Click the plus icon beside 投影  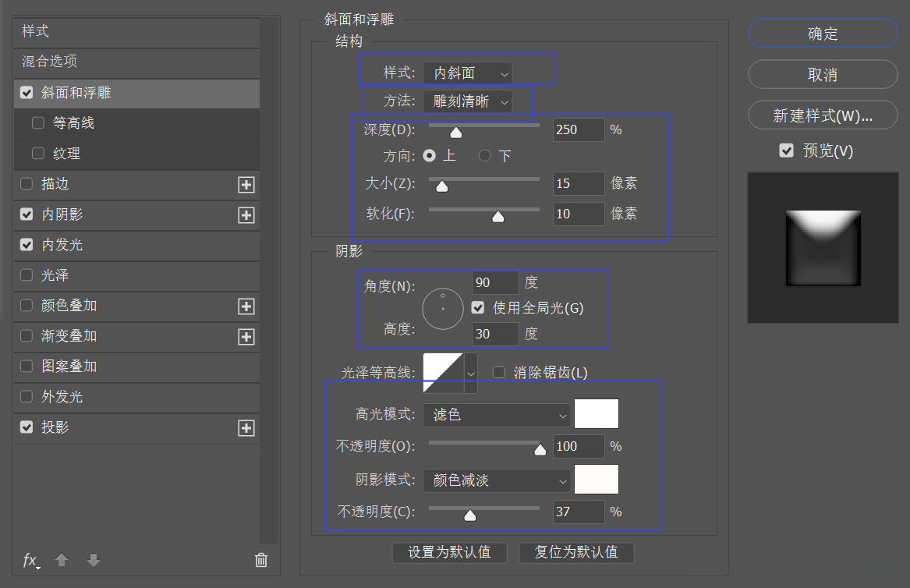(246, 427)
